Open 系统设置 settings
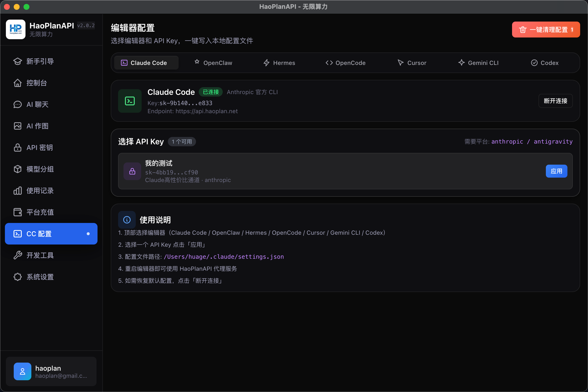The height and width of the screenshot is (392, 588). [x=51, y=277]
